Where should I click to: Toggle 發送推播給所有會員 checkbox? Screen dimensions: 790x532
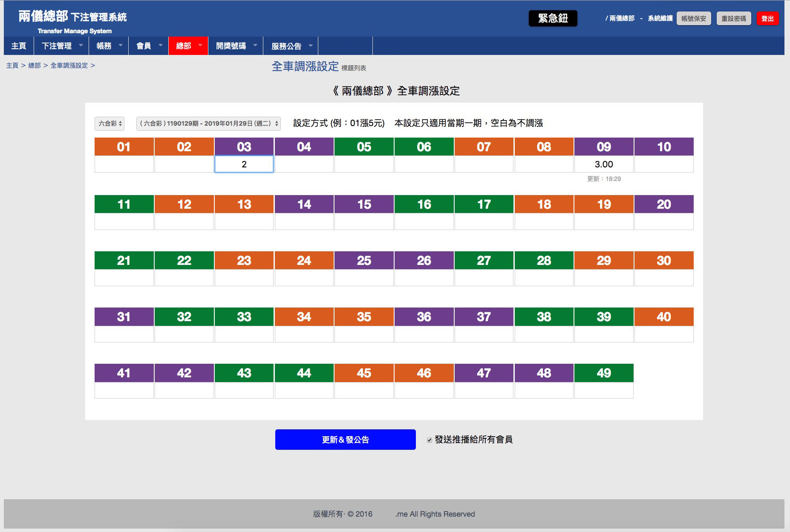pyautogui.click(x=430, y=440)
